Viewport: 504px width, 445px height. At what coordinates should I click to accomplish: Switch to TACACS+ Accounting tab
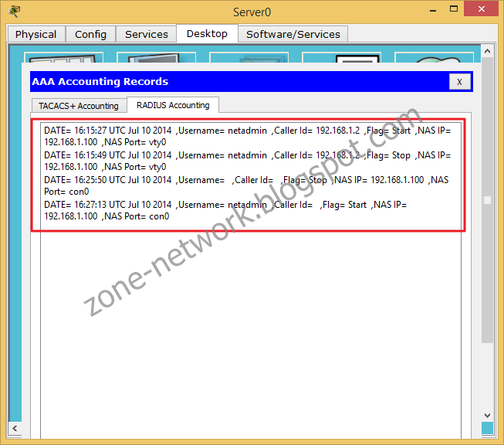pyautogui.click(x=79, y=106)
